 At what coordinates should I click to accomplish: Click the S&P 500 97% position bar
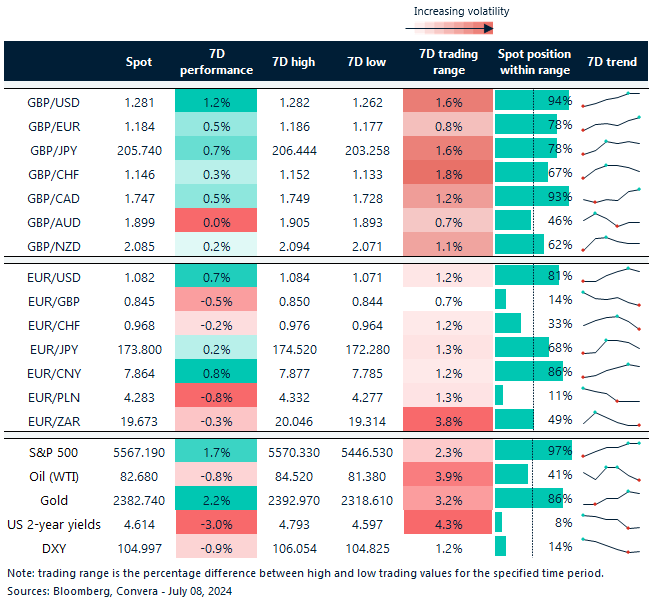tap(532, 449)
